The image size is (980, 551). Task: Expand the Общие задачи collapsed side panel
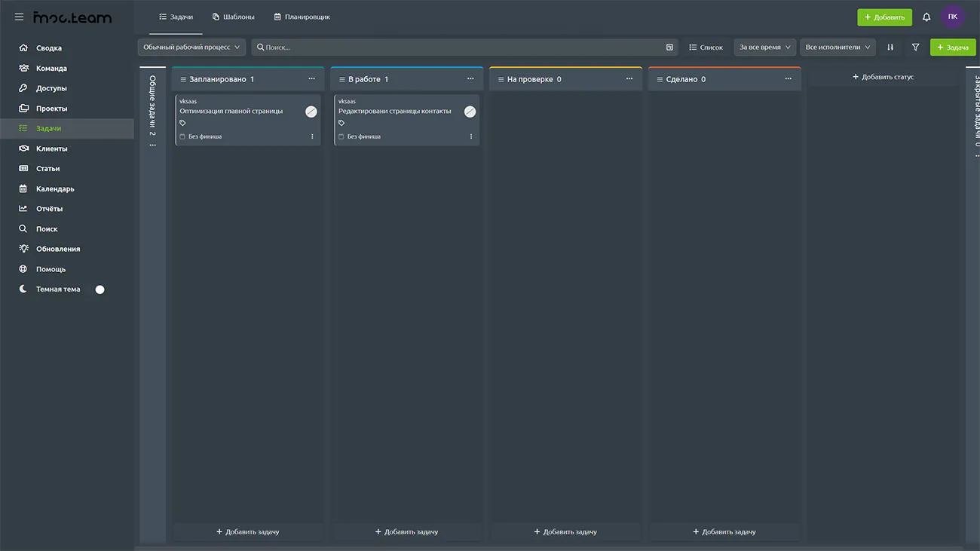point(152,106)
